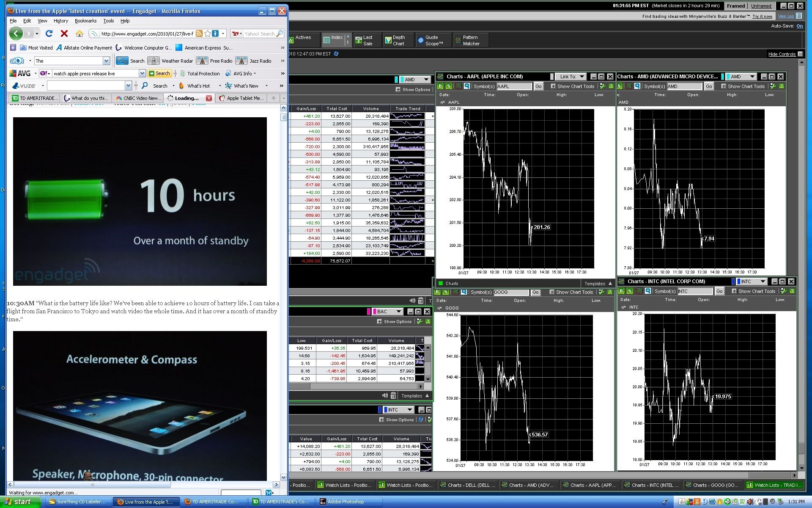Expand AVG search box dropdown
The width and height of the screenshot is (812, 508).
pos(142,74)
